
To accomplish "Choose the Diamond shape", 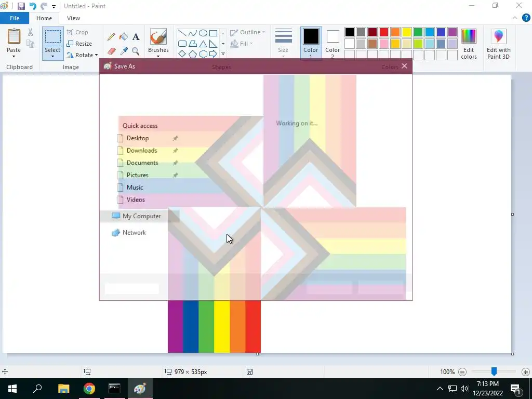I will tap(182, 54).
